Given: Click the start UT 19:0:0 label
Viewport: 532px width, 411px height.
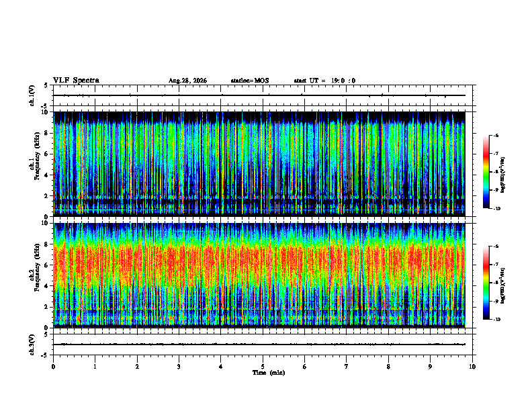Looking at the screenshot, I should click(324, 81).
